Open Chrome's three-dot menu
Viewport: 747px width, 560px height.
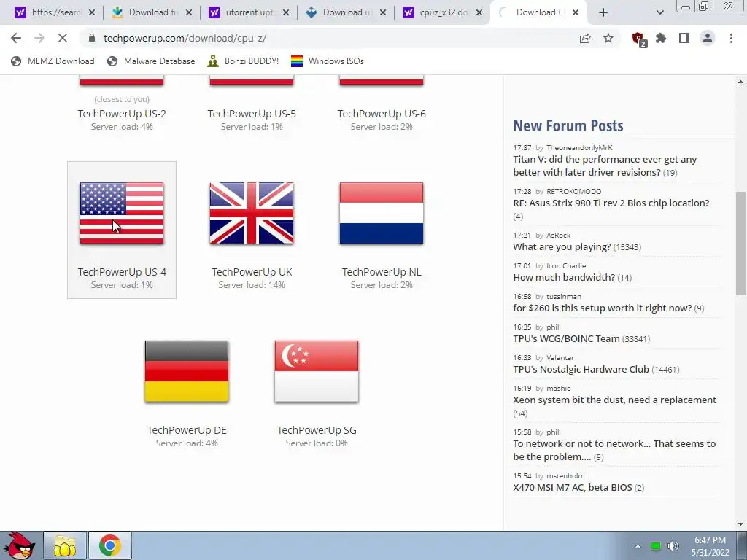coord(731,38)
